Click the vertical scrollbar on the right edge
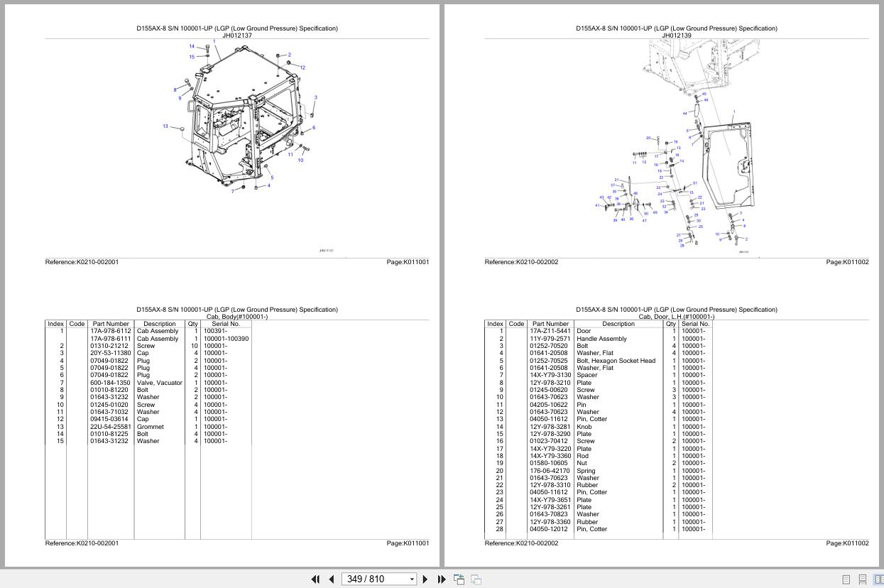The height and width of the screenshot is (588, 884). 880,284
